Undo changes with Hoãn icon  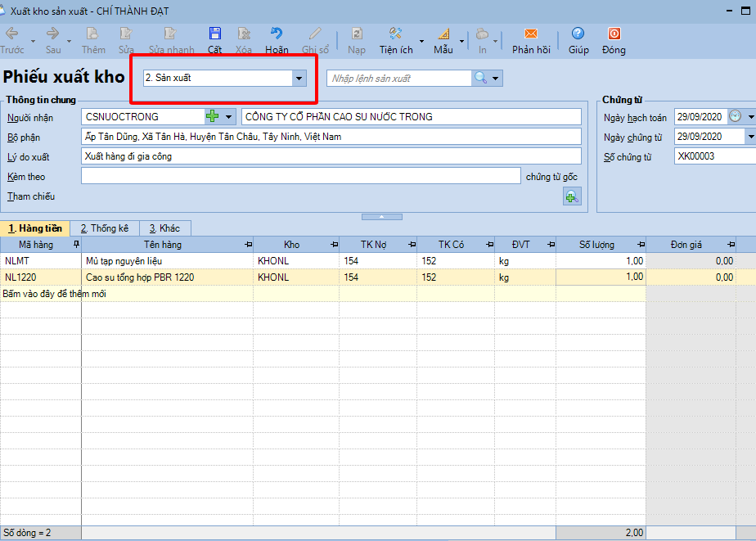[x=277, y=34]
